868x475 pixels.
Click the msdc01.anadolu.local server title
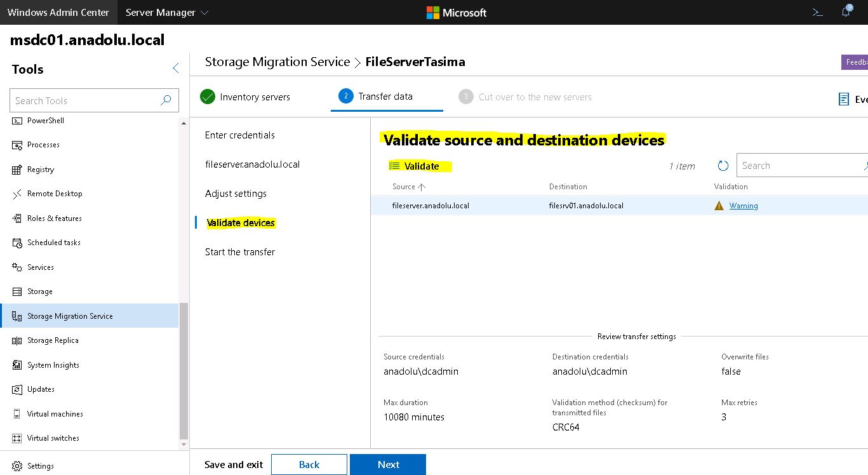click(x=88, y=40)
